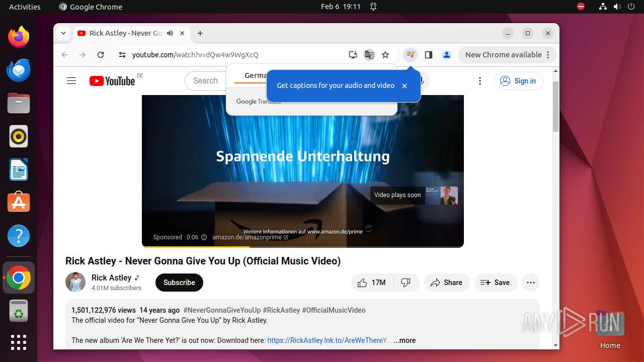Viewport: 644px width, 362px height.
Task: Show applications grid
Action: pyautogui.click(x=19, y=342)
